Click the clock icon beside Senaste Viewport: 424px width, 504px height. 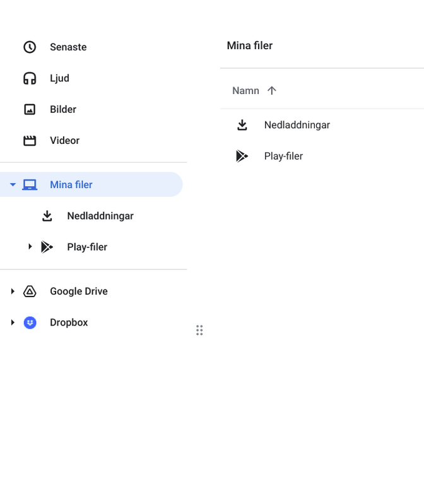pos(30,47)
